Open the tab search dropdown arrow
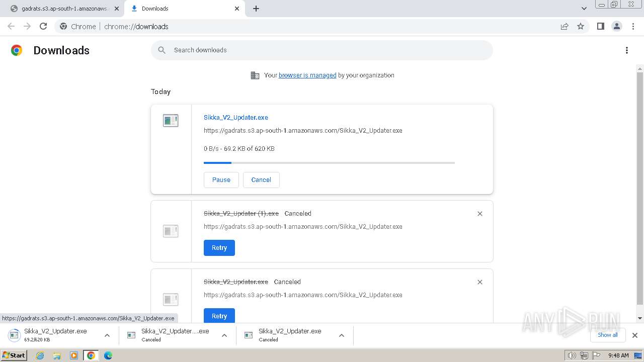This screenshot has height=362, width=644. pos(584,9)
